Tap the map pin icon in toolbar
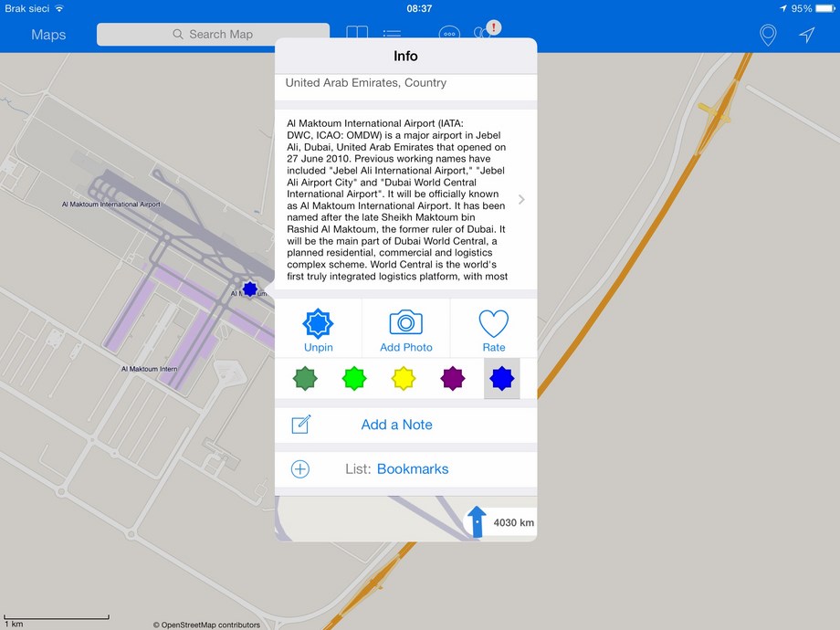Screen dimensions: 840x630 tap(768, 35)
